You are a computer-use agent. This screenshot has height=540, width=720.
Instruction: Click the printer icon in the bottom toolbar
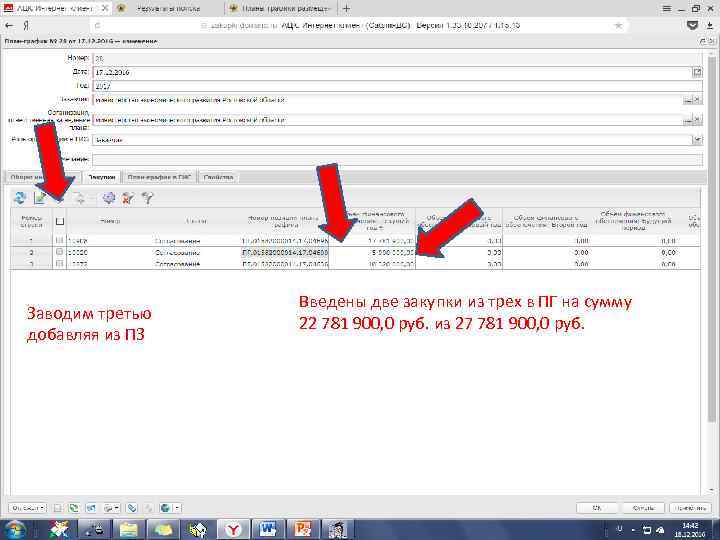[x=108, y=508]
